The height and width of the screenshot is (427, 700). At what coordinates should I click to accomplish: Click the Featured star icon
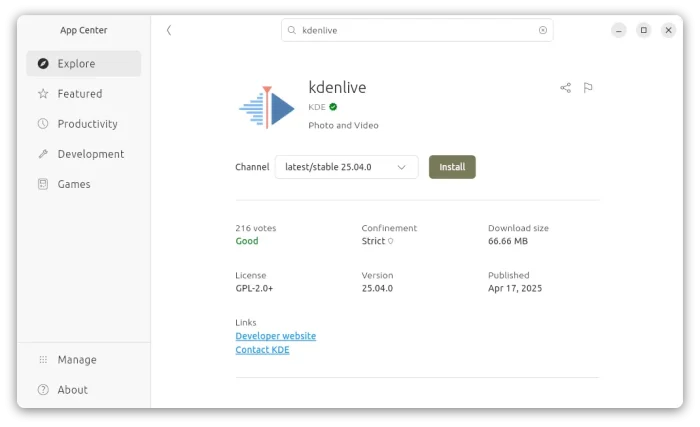(43, 94)
